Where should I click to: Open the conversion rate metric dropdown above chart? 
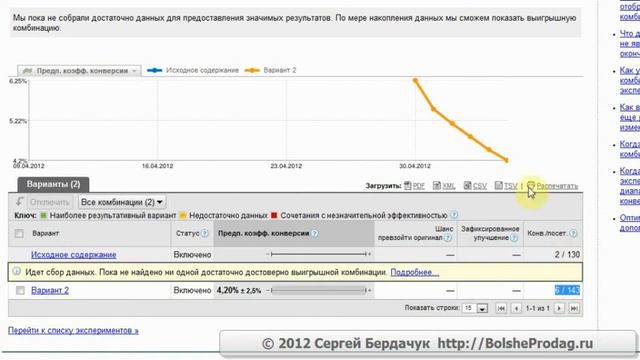(79, 71)
